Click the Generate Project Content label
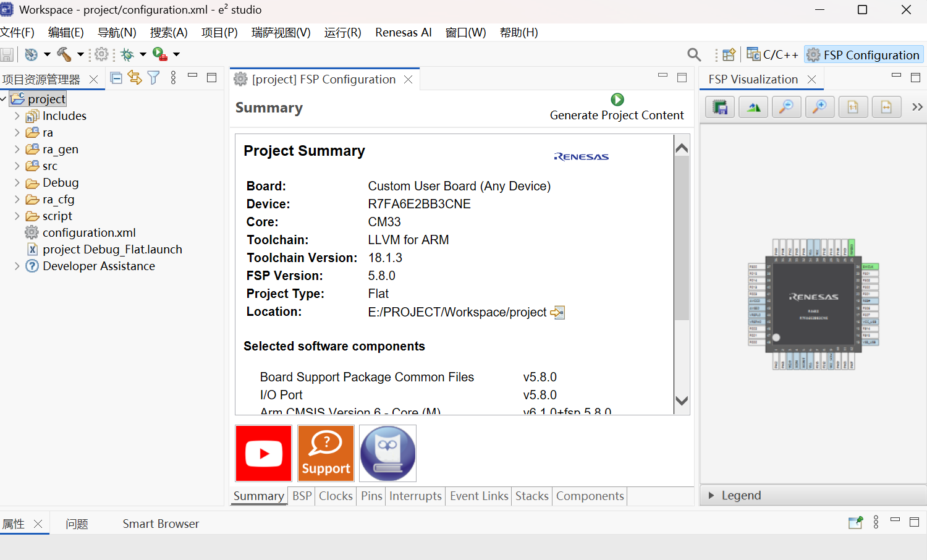The width and height of the screenshot is (927, 560). [x=617, y=115]
